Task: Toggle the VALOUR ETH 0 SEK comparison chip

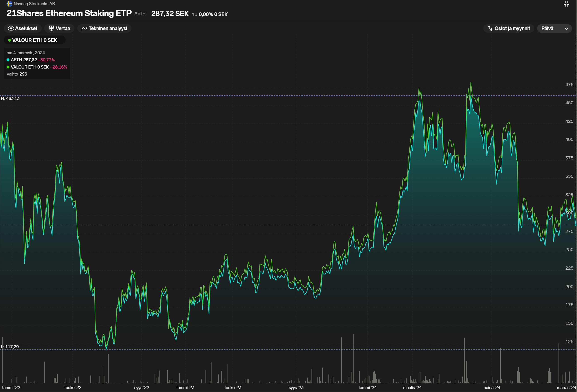Action: point(35,40)
